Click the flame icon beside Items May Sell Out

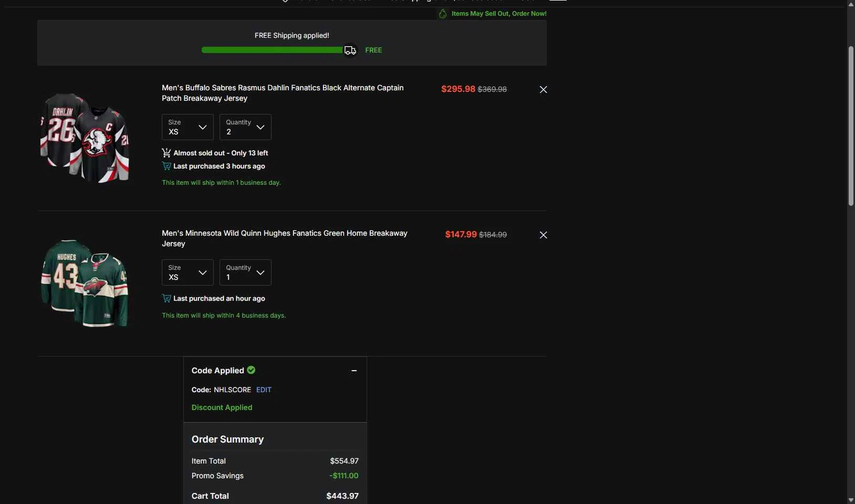click(x=443, y=14)
